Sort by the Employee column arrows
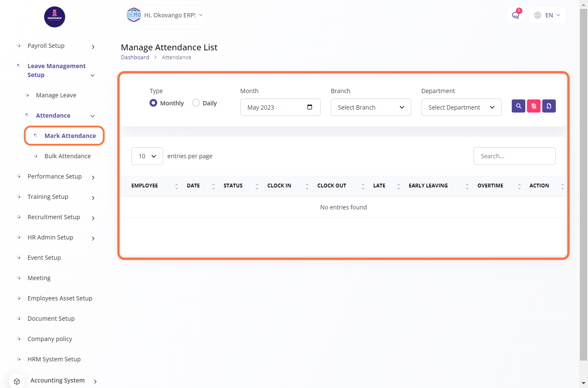Viewport: 588px width, 388px height. pyautogui.click(x=177, y=186)
